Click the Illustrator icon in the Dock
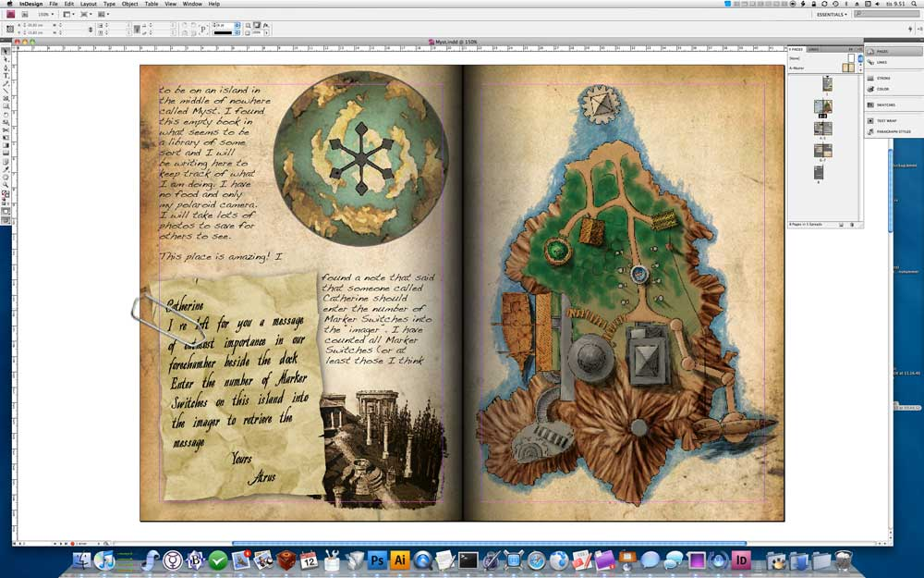 click(x=400, y=560)
